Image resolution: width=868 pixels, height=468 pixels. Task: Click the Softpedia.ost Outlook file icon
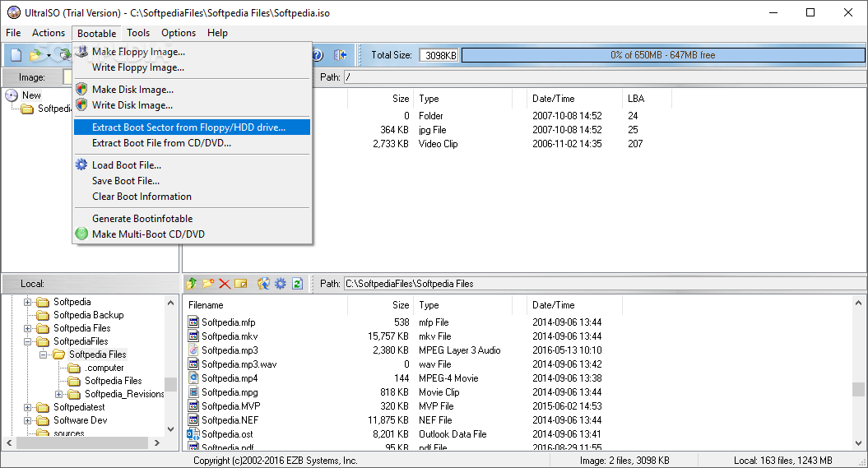193,434
